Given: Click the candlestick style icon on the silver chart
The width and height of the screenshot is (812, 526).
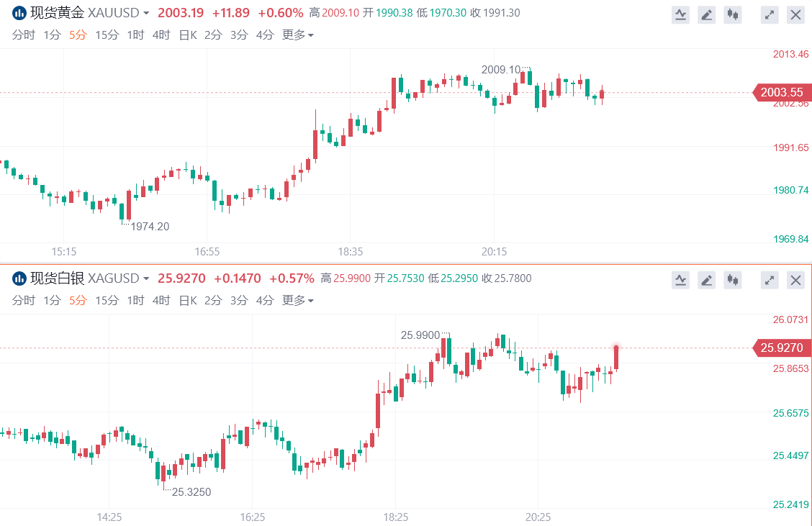Looking at the screenshot, I should pyautogui.click(x=733, y=280).
